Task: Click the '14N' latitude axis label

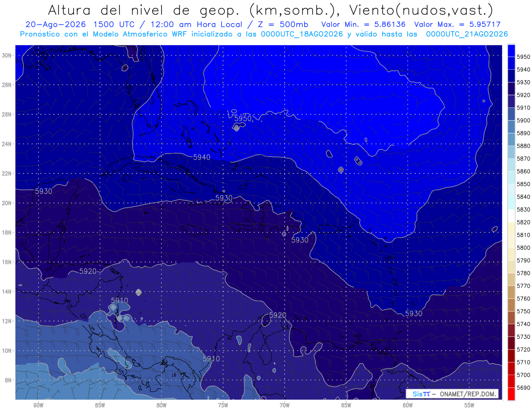Action: click(x=7, y=292)
